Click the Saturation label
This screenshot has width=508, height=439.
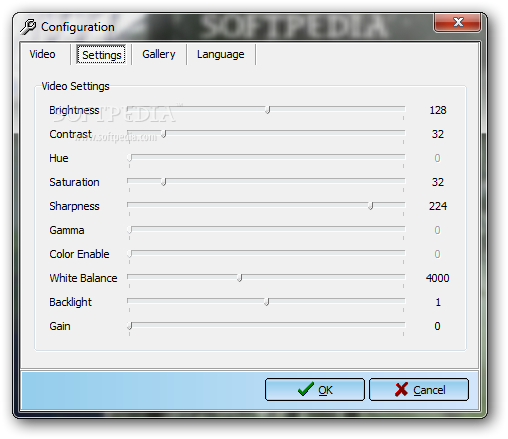pyautogui.click(x=74, y=182)
